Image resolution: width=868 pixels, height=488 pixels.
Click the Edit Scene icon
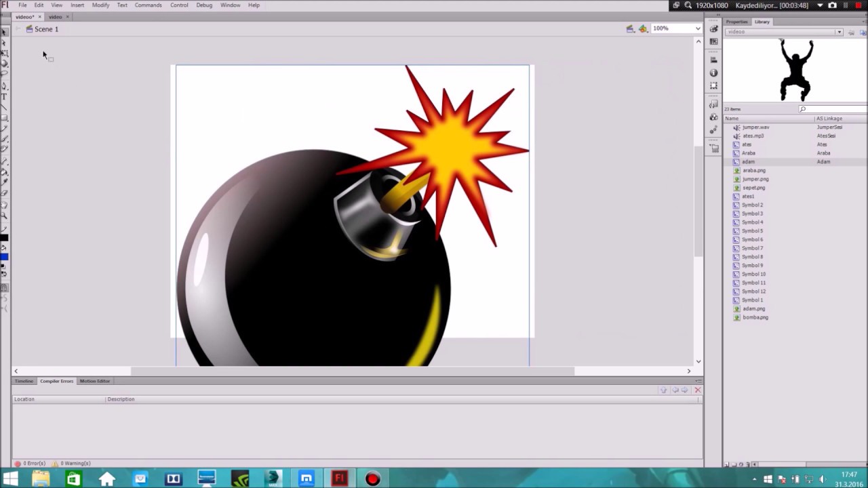(x=630, y=28)
